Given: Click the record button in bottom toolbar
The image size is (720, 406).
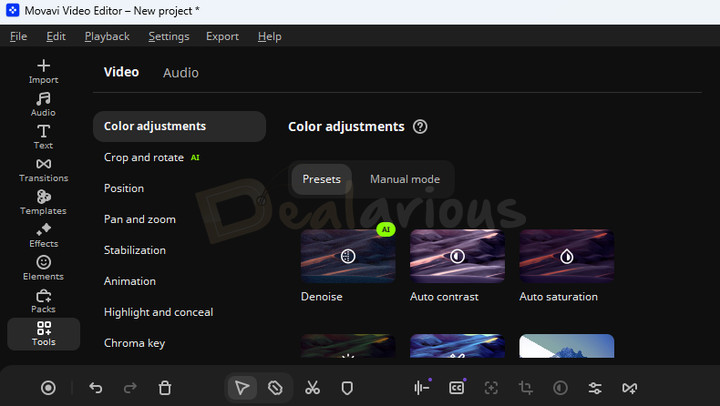Looking at the screenshot, I should tap(48, 388).
